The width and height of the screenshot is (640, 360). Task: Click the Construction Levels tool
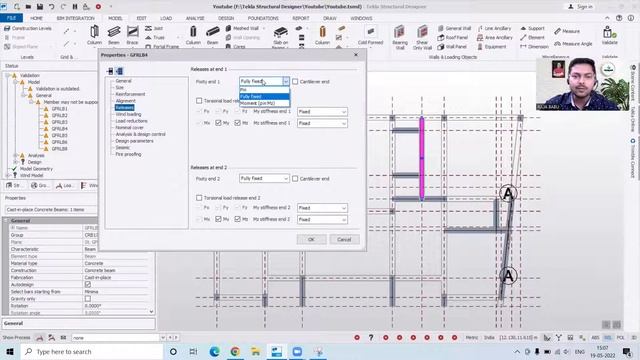(x=28, y=28)
